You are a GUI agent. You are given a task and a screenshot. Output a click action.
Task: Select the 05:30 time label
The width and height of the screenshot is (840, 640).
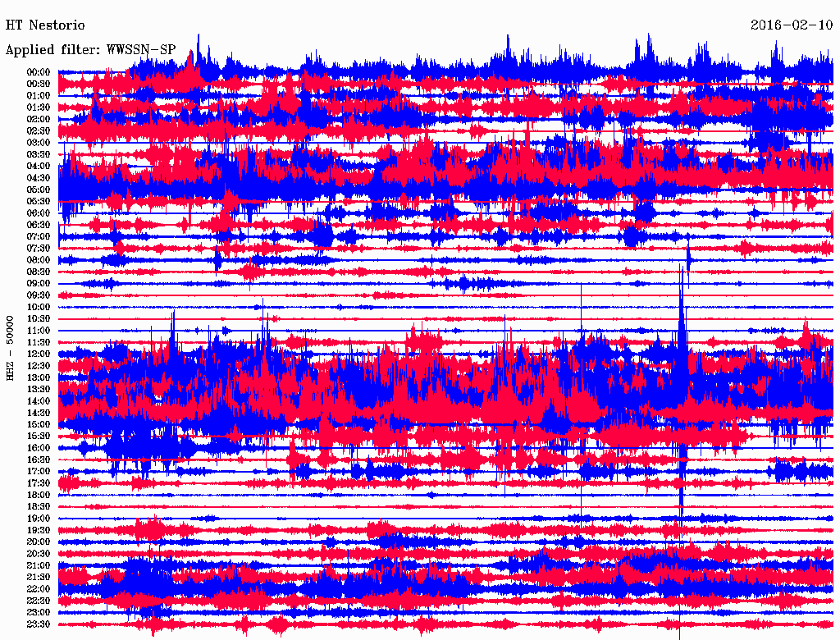pos(39,201)
